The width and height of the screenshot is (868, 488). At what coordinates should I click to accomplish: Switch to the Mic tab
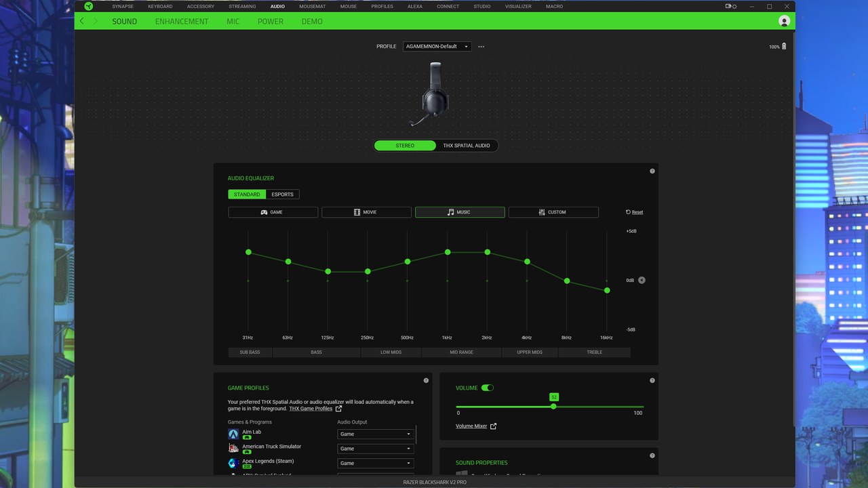233,22
